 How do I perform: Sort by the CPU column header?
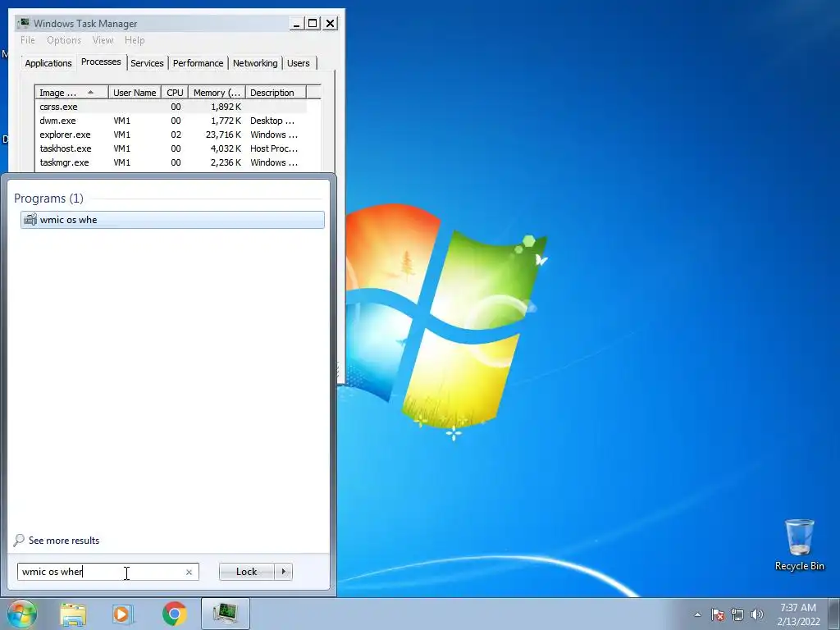tap(175, 93)
